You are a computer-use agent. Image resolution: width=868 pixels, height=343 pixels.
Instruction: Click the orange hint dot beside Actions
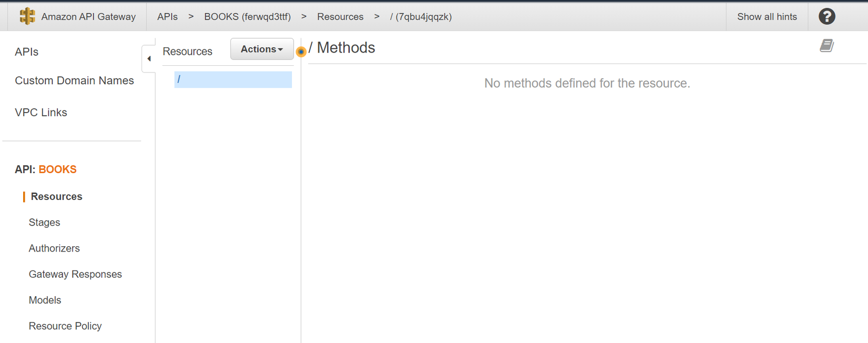(x=301, y=52)
